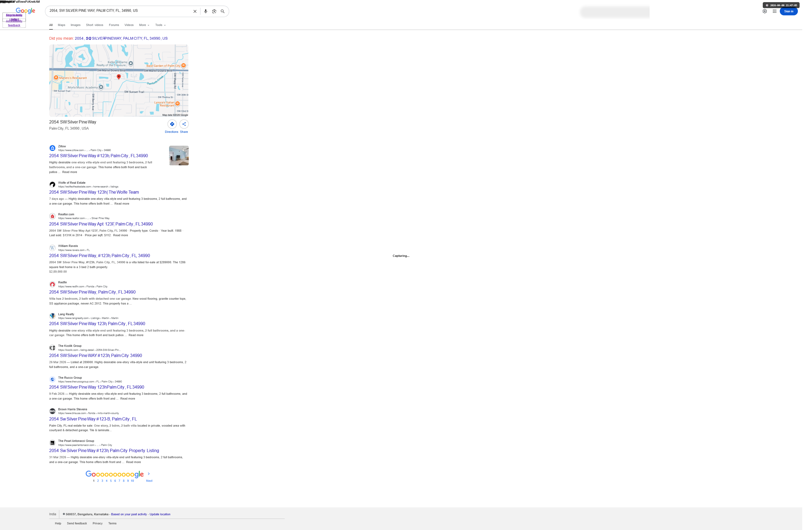
Task: Click the Directions icon under the map
Action: click(172, 124)
